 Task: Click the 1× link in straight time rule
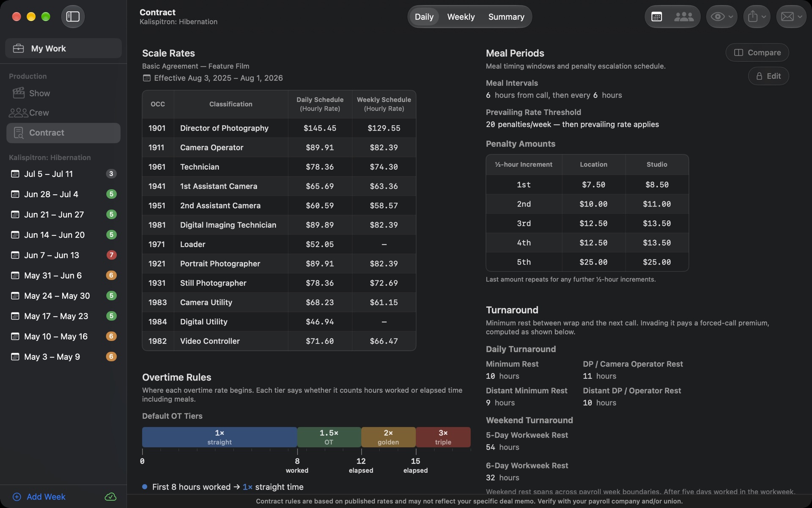247,487
